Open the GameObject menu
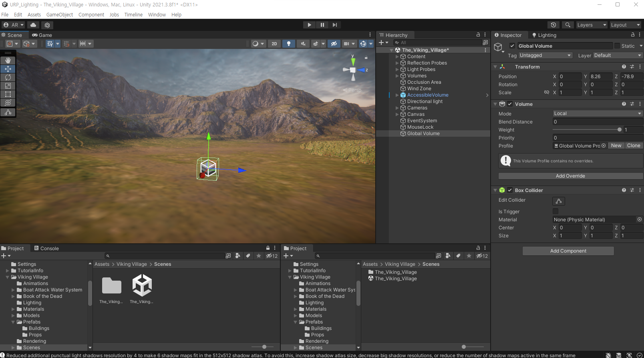This screenshot has height=358, width=644. (60, 14)
